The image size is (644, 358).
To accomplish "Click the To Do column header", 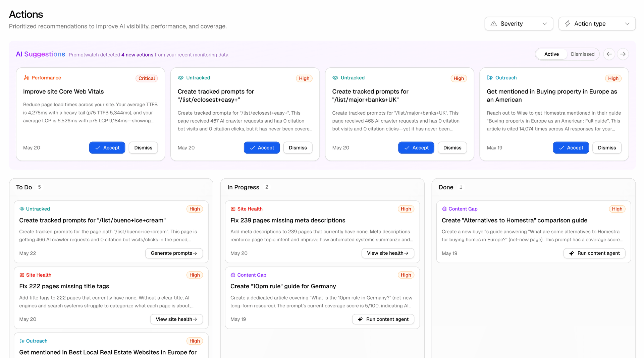I will [111, 187].
